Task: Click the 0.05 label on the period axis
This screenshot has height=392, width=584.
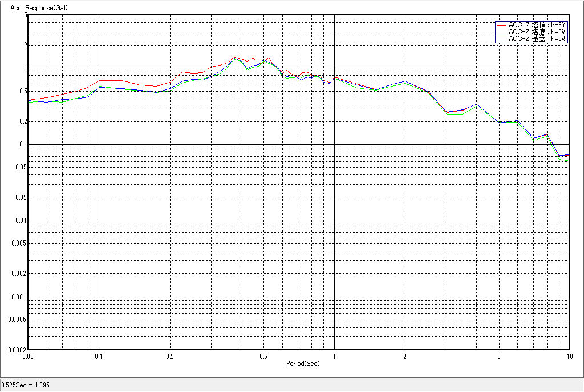Action: pos(29,357)
